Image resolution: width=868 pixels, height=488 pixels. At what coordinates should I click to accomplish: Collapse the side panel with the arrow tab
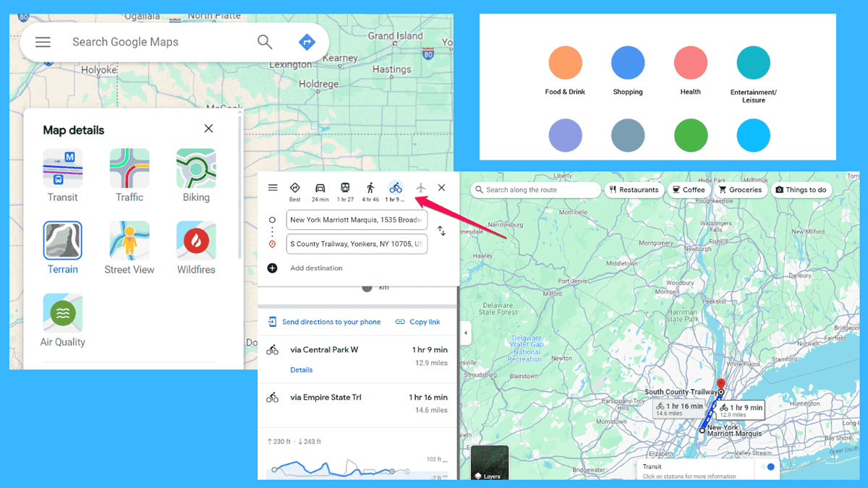465,333
